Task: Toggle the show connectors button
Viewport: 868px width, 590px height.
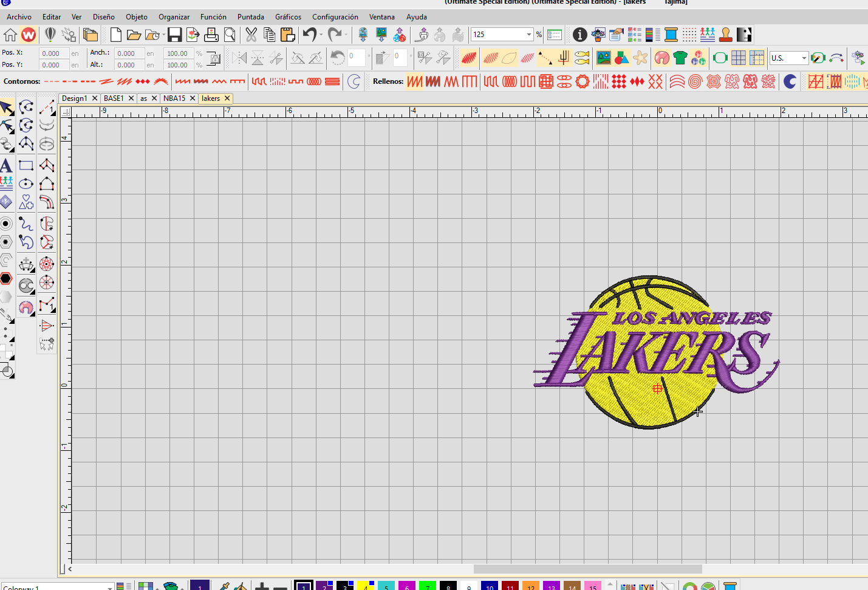Action: 545,58
